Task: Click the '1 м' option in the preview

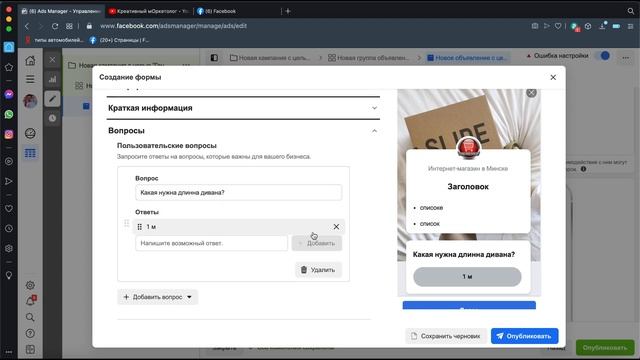Action: [467, 277]
